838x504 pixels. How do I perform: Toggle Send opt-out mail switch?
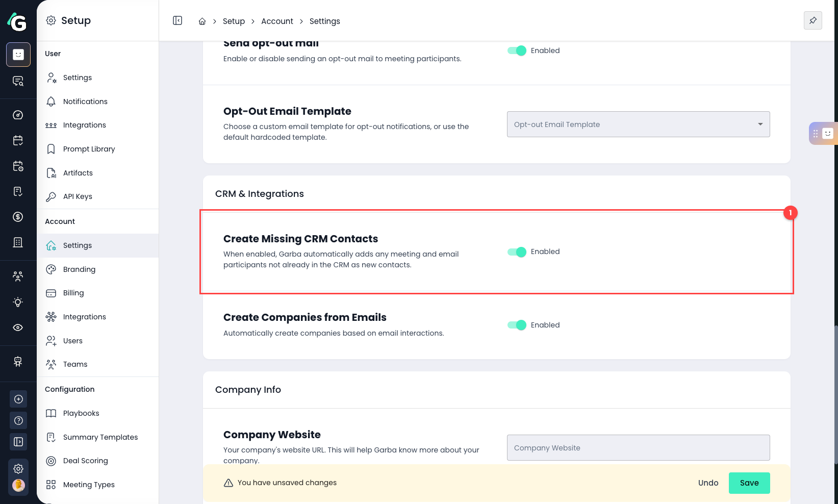click(x=517, y=51)
